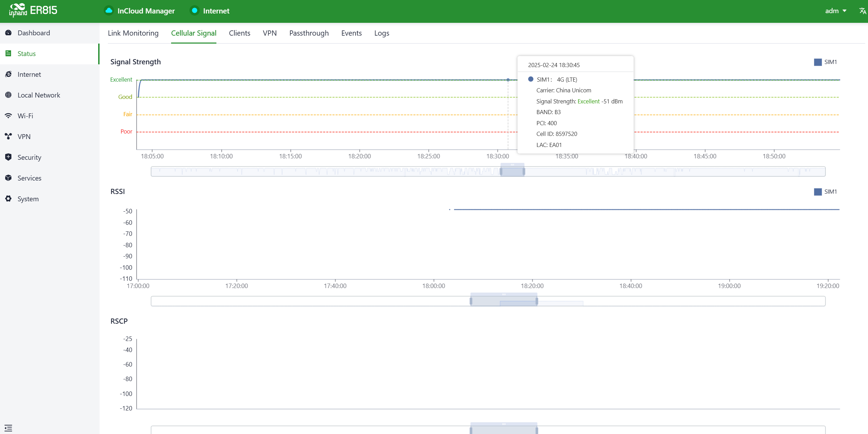Click the Services cube icon in sidebar
The image size is (868, 434).
pos(9,178)
